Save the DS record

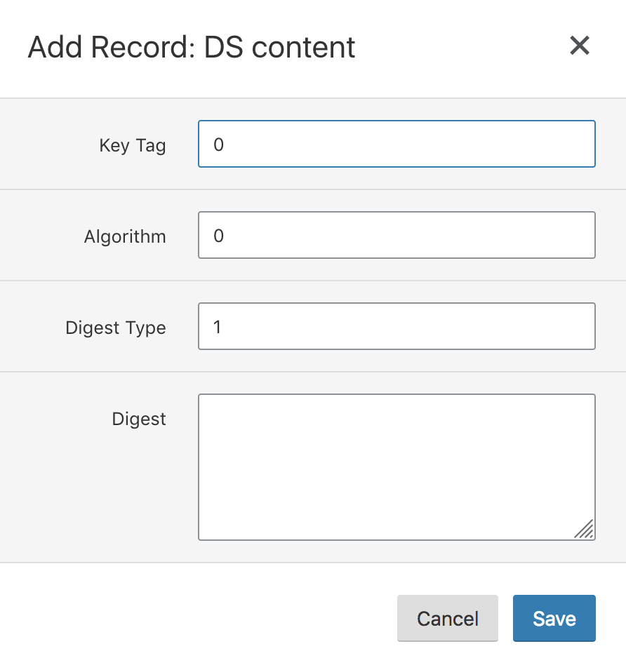click(554, 619)
